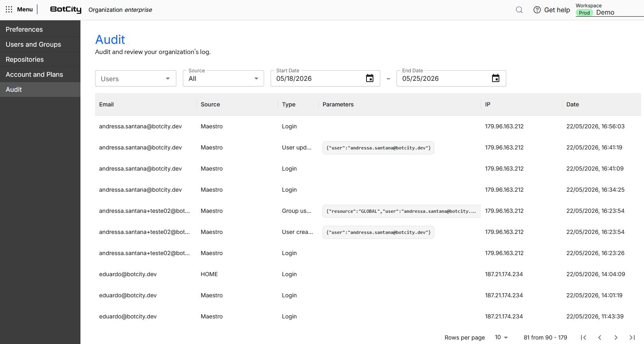
Task: Go to the previous page of results
Action: [600, 338]
